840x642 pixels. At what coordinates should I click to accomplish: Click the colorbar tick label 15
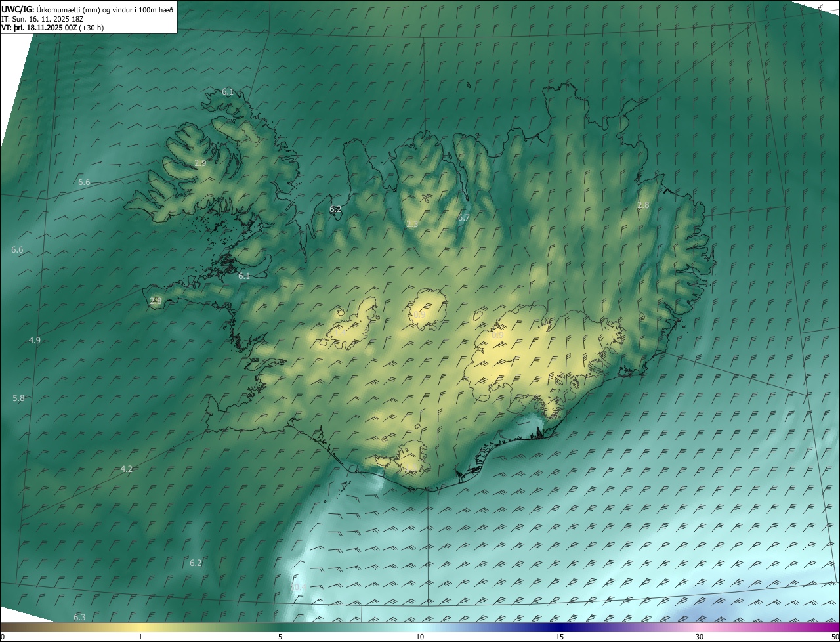point(560,637)
